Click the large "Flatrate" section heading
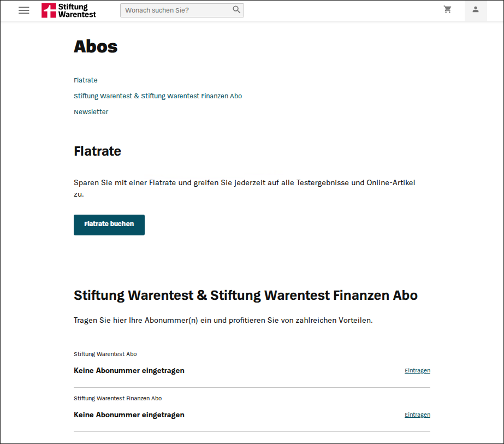Viewport: 504px width, 444px height. coord(97,151)
